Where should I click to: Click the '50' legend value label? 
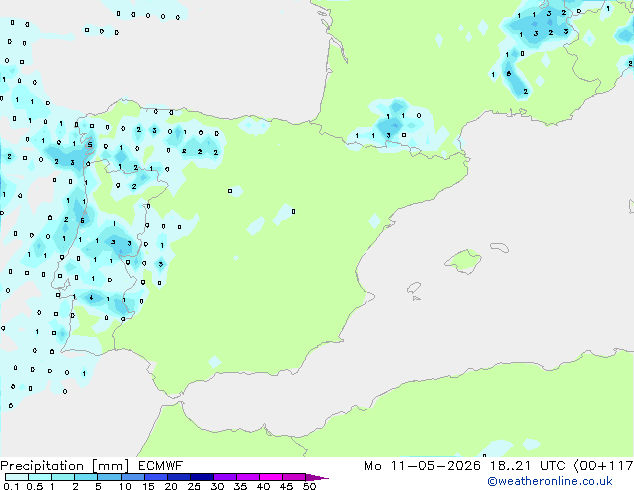tap(309, 486)
